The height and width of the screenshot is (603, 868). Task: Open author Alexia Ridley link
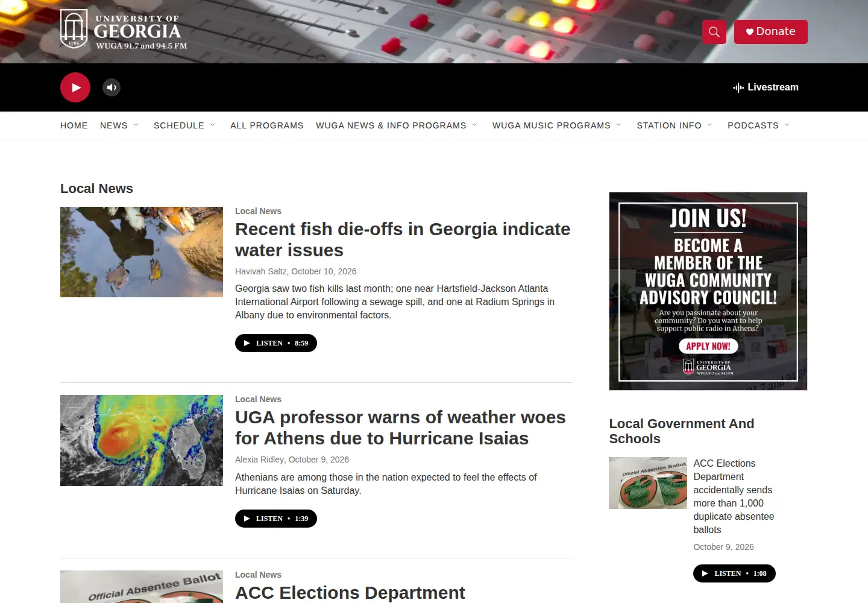coord(259,459)
